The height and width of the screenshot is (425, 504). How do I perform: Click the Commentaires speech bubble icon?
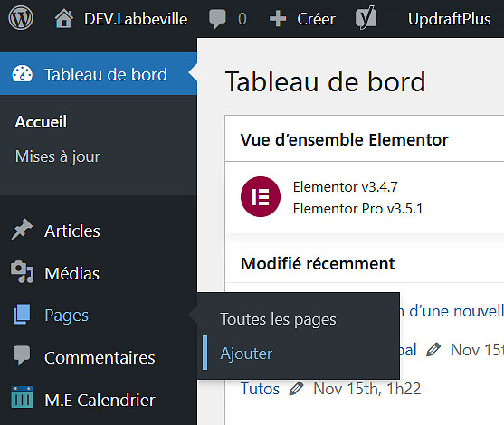tap(22, 355)
